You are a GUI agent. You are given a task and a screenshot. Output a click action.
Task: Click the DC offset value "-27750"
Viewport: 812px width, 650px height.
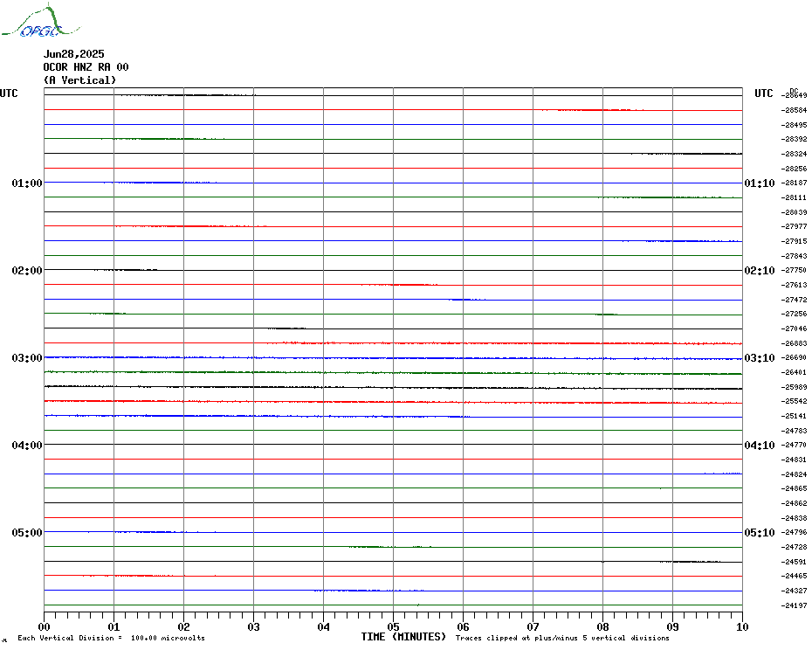(795, 271)
